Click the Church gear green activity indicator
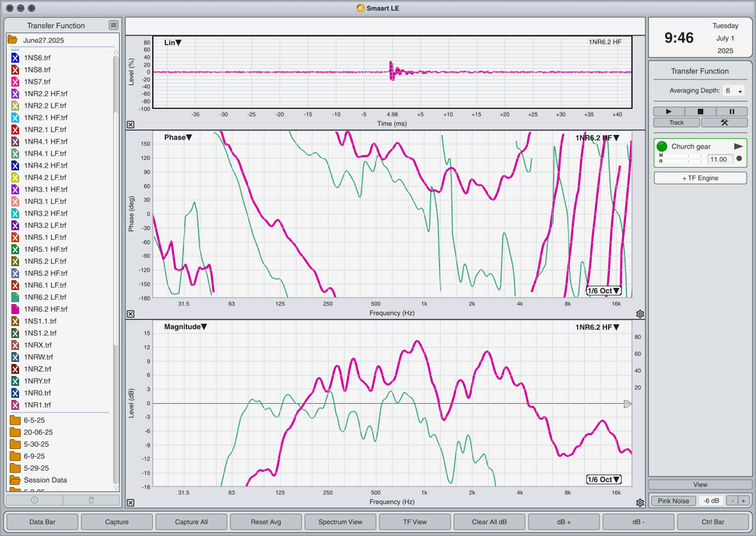 tap(661, 146)
